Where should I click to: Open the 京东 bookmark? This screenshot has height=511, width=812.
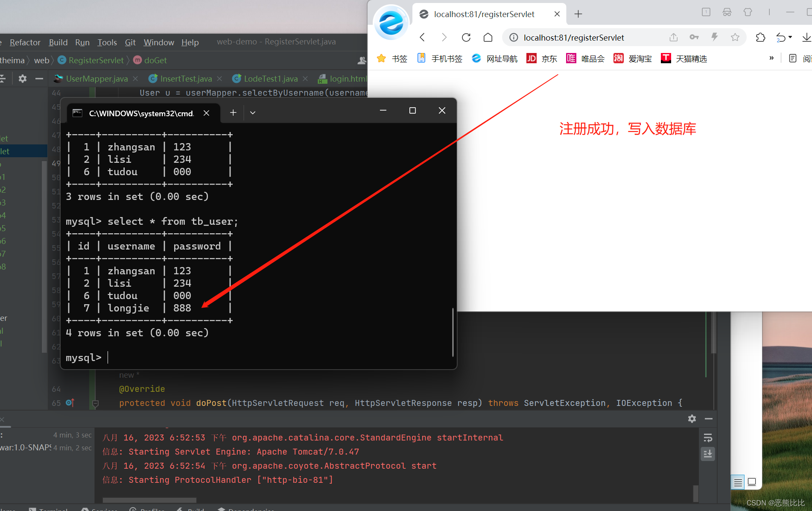(542, 59)
